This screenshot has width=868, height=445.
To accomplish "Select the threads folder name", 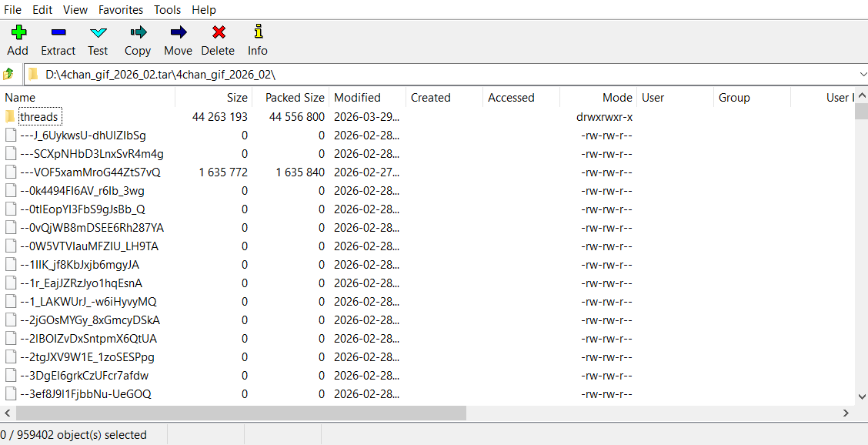I will coord(38,116).
